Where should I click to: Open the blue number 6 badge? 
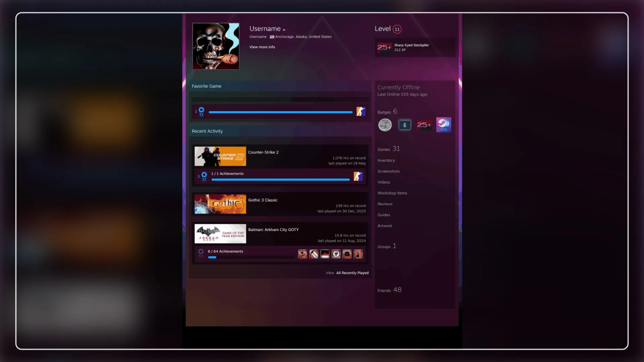click(x=405, y=125)
